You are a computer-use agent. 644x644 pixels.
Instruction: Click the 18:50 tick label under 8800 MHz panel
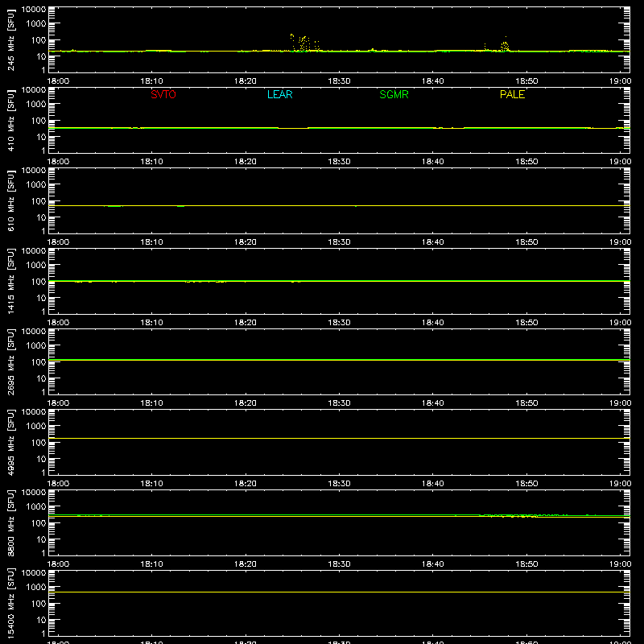(526, 564)
